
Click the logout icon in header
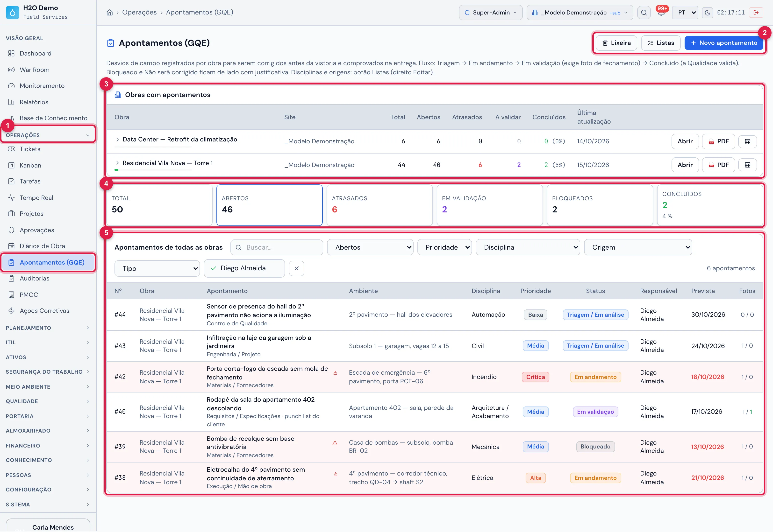click(x=756, y=13)
